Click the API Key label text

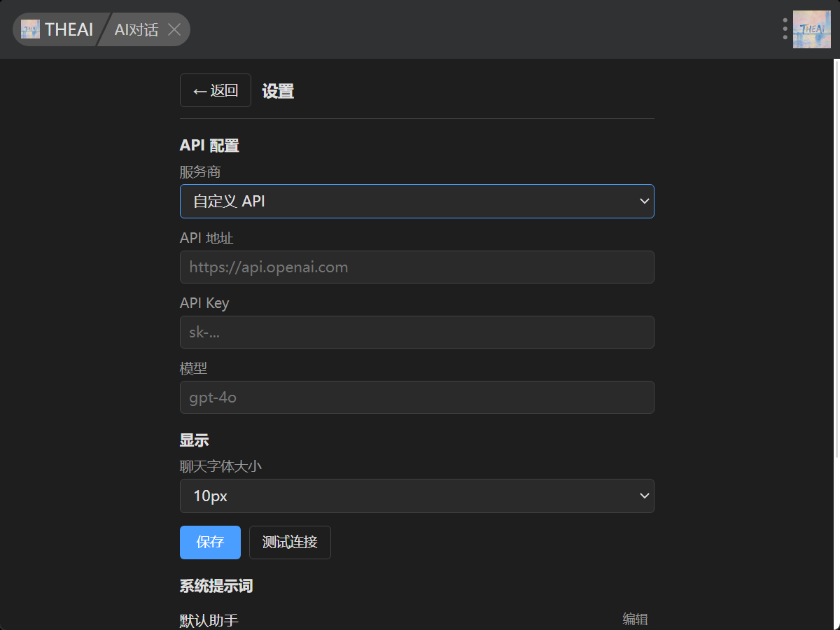(204, 303)
